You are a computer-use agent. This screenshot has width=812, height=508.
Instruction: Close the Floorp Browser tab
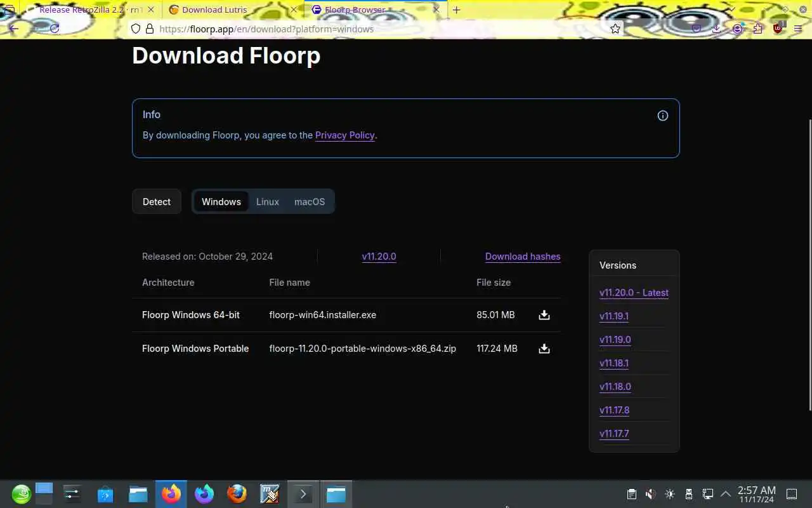pos(436,10)
